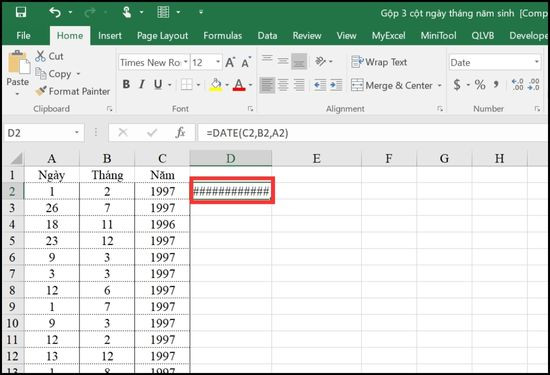
Task: Open Insert Function with fx icon
Action: tap(180, 133)
